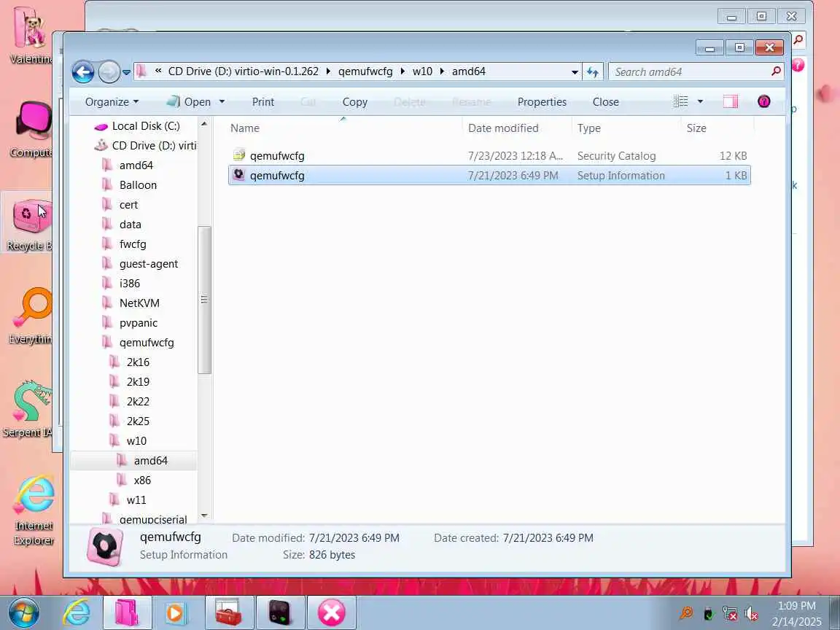Open the data folder in the tree
The width and height of the screenshot is (840, 630).
pyautogui.click(x=131, y=225)
